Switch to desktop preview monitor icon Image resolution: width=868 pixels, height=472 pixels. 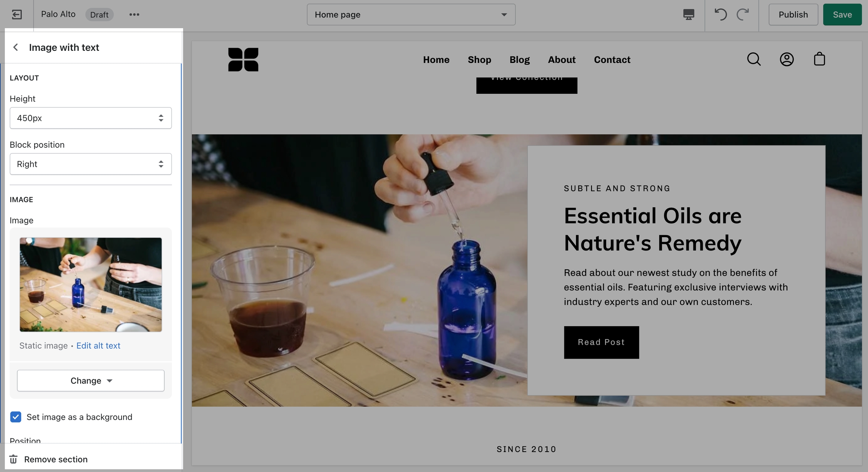point(689,15)
